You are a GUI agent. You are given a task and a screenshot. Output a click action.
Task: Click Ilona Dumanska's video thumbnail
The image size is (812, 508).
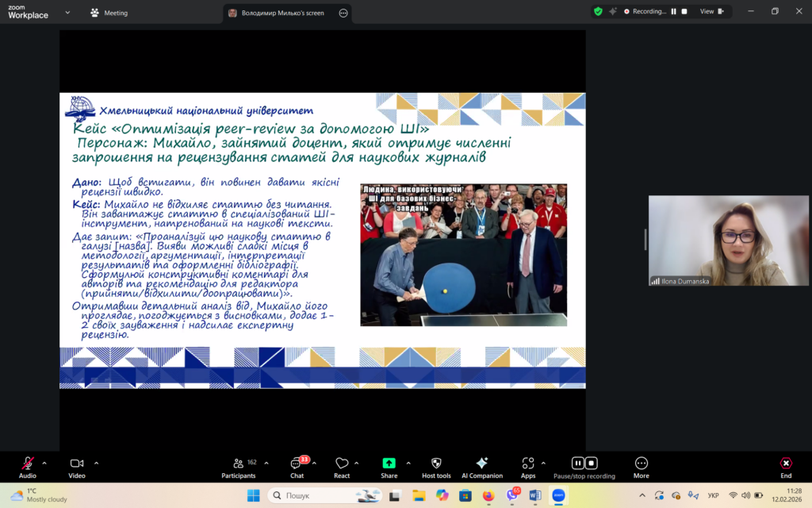729,241
